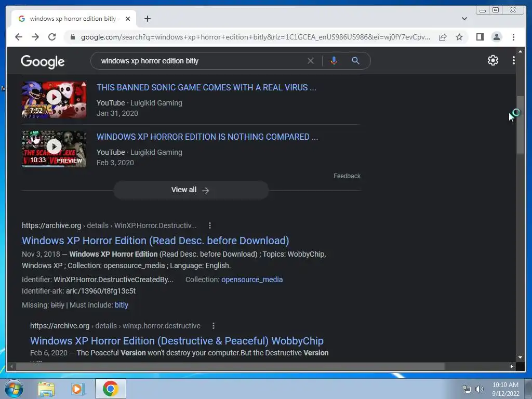The height and width of the screenshot is (399, 532).
Task: Select the 'windows xp horror edition bitly' tab
Action: coord(73,19)
